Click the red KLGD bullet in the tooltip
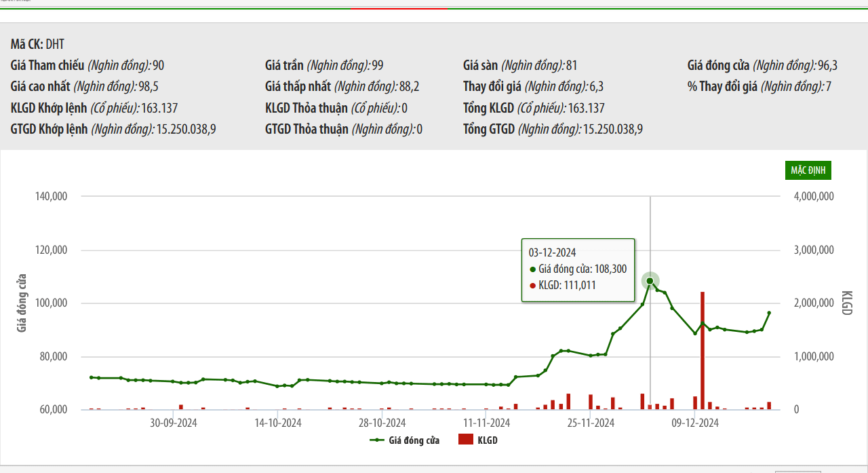This screenshot has height=473, width=868. [532, 286]
